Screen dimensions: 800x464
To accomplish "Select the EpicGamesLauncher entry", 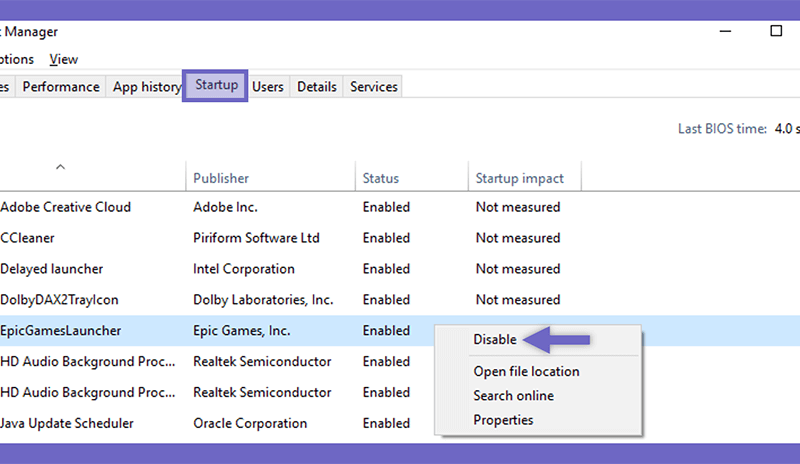I will (400, 331).
